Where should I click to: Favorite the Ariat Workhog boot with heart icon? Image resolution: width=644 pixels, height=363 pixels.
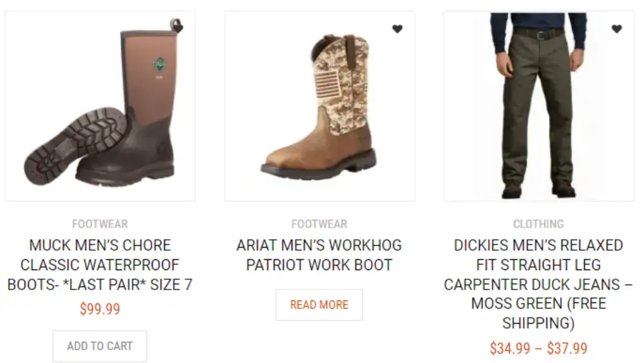click(x=397, y=29)
